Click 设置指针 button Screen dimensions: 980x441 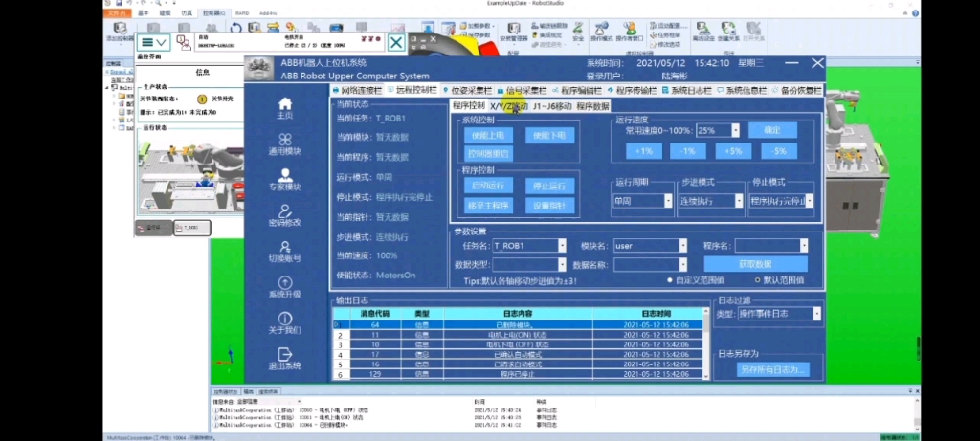point(549,206)
